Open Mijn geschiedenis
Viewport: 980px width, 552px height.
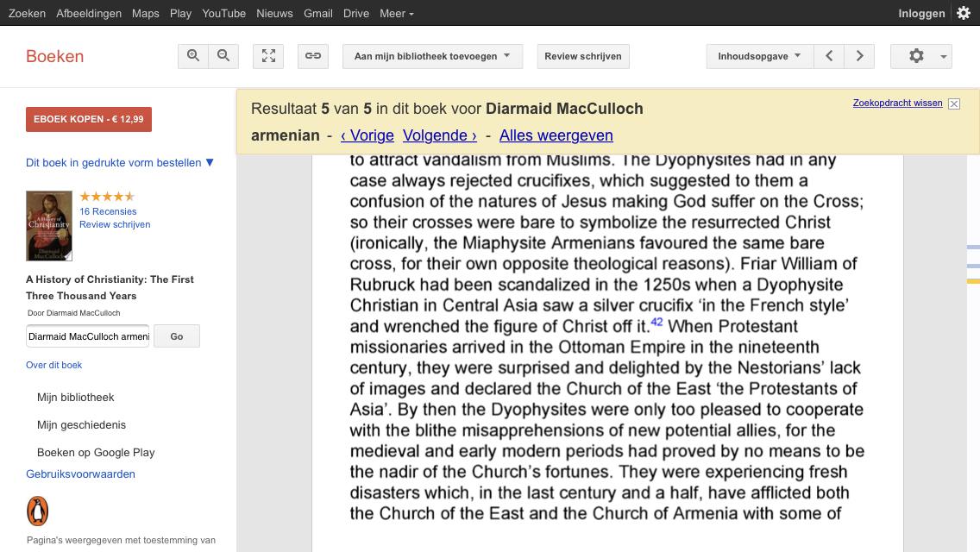[x=81, y=425]
